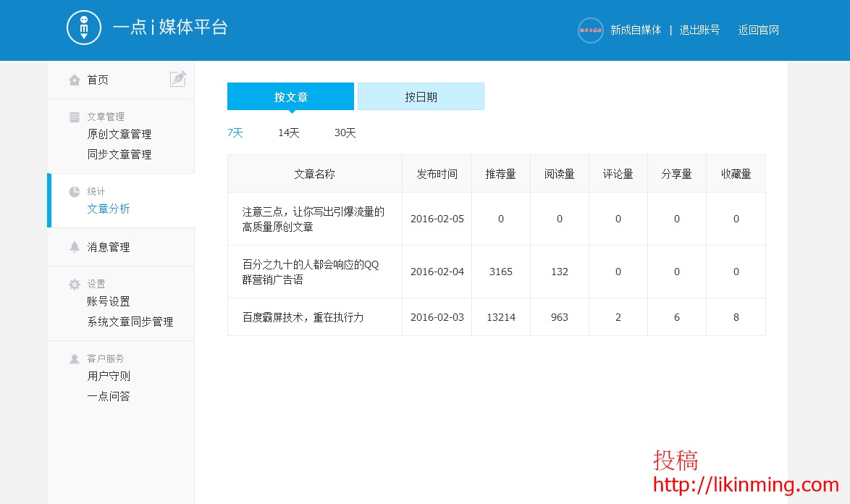The height and width of the screenshot is (504, 850).
Task: Click the 返回官网 link
Action: click(x=757, y=30)
